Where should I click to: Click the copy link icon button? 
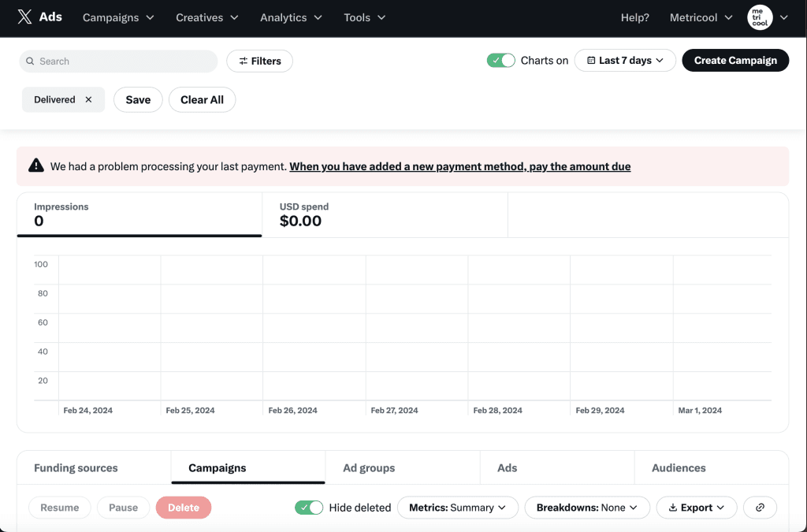pyautogui.click(x=760, y=508)
